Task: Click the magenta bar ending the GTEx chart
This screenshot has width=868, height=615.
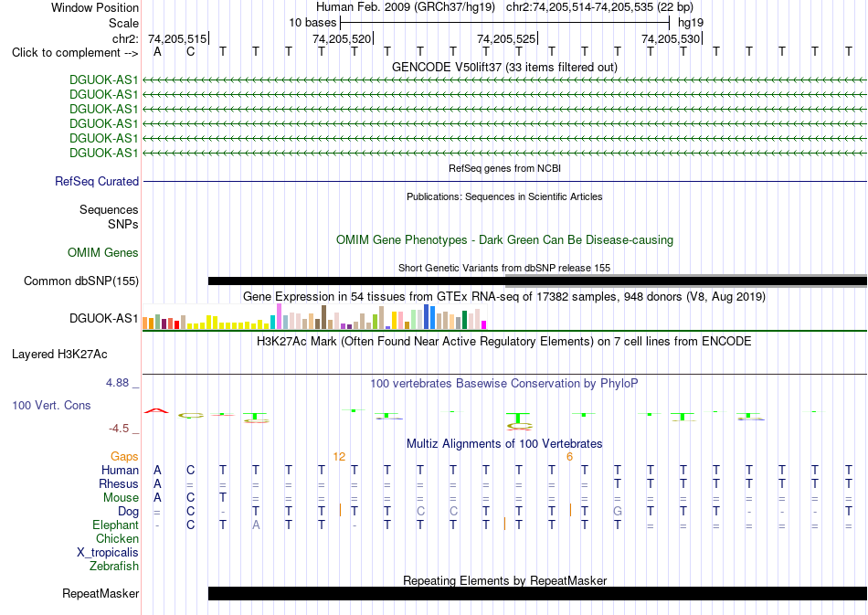Action: [x=484, y=325]
